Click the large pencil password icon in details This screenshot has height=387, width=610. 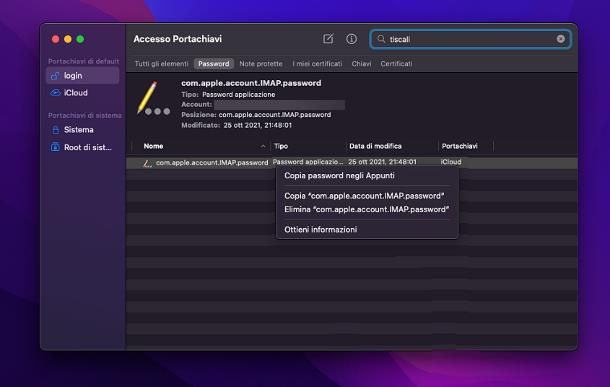pyautogui.click(x=153, y=98)
